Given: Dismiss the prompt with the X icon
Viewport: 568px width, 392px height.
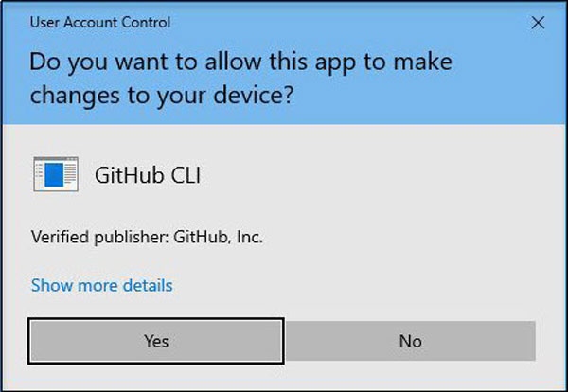Looking at the screenshot, I should click(x=538, y=22).
